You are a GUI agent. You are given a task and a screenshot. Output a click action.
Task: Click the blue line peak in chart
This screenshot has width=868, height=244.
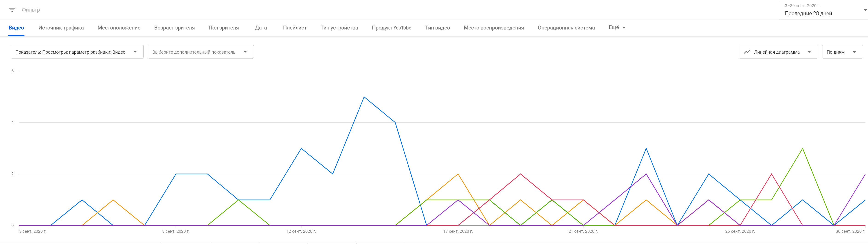[x=364, y=97]
